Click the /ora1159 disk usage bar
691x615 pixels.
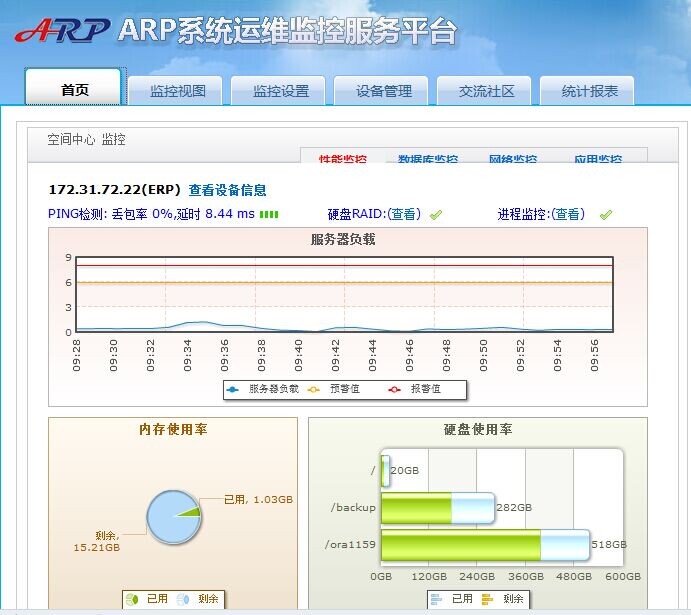460,545
